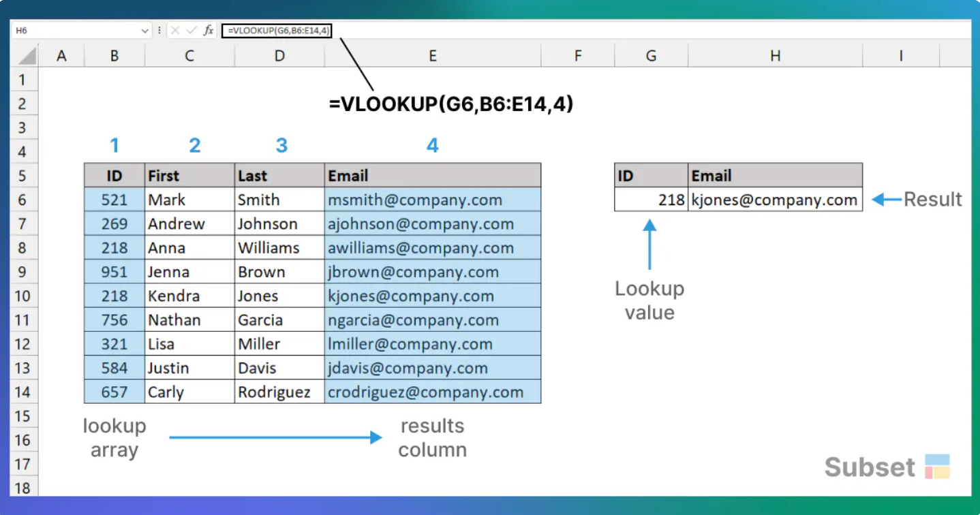Click the result cell 'kjones@company.com' in column H
This screenshot has height=515, width=980.
tap(776, 200)
